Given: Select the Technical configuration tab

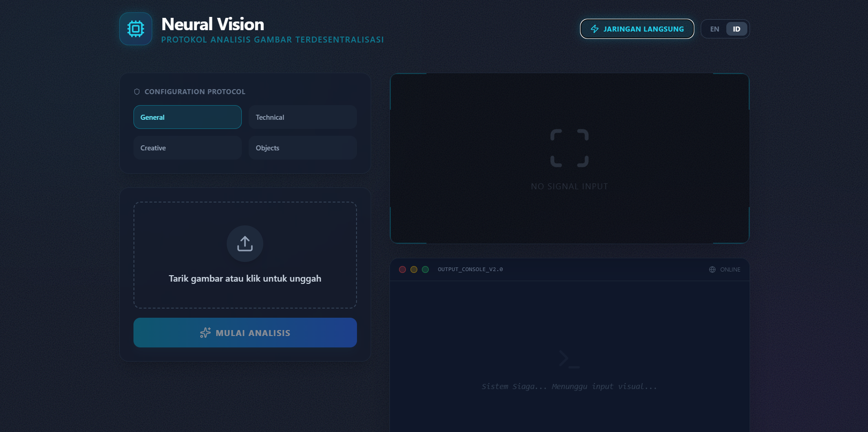Looking at the screenshot, I should 302,117.
